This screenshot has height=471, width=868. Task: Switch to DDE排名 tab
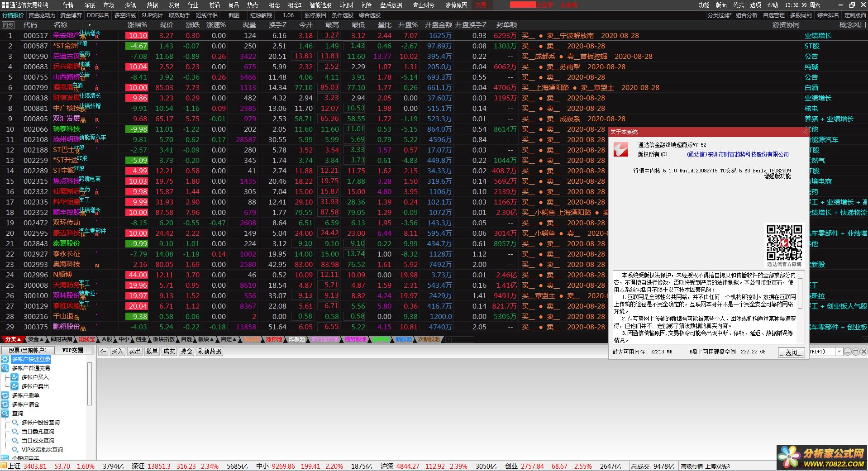98,15
